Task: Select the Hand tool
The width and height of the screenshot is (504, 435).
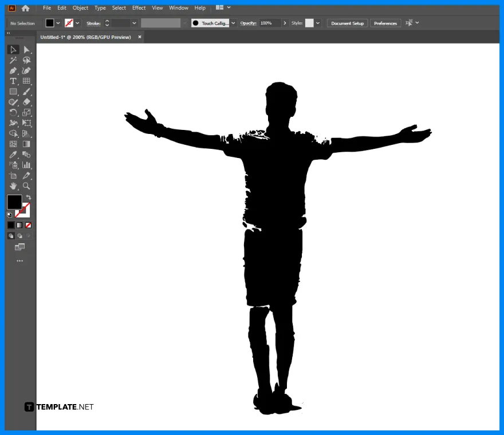Action: click(x=13, y=186)
